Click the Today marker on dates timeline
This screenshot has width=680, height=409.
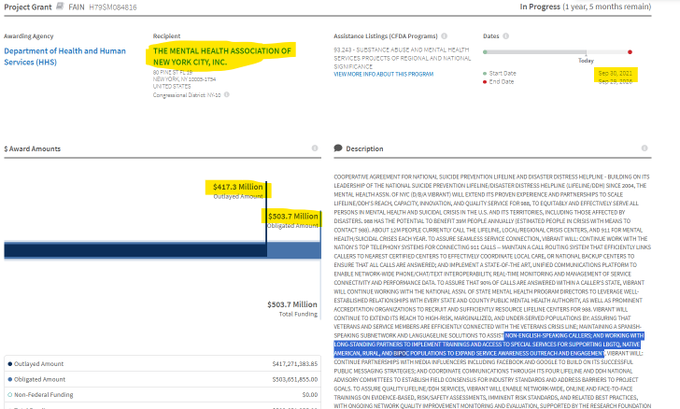point(585,52)
